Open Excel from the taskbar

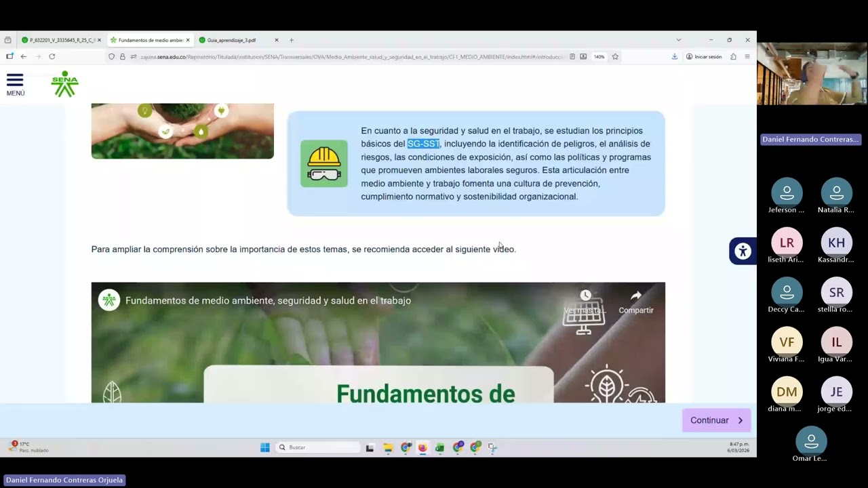[440, 447]
